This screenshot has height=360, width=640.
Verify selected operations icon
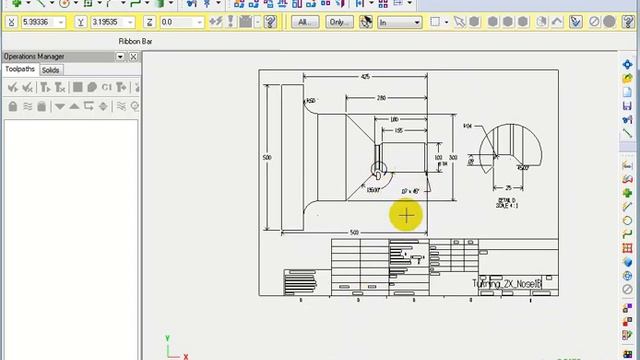[92, 87]
